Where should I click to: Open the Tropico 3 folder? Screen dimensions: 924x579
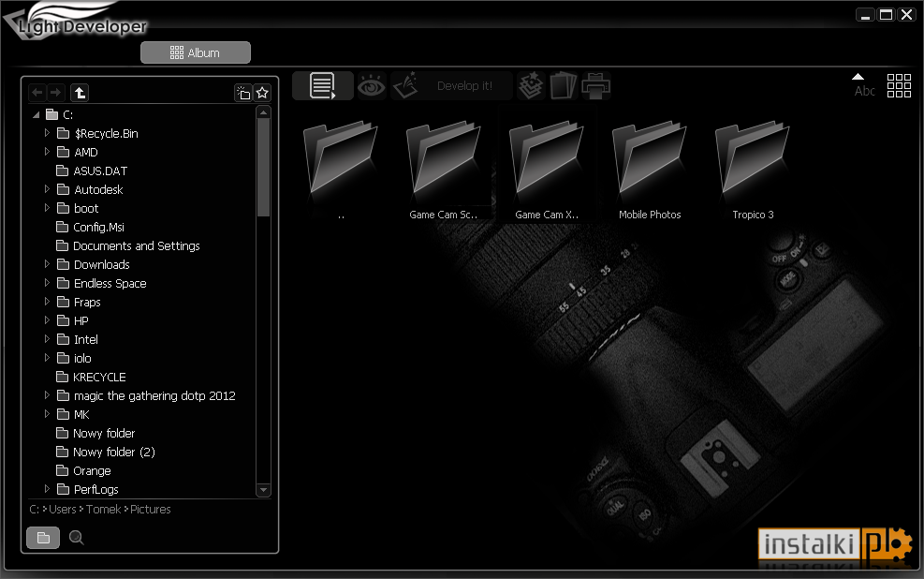click(753, 171)
